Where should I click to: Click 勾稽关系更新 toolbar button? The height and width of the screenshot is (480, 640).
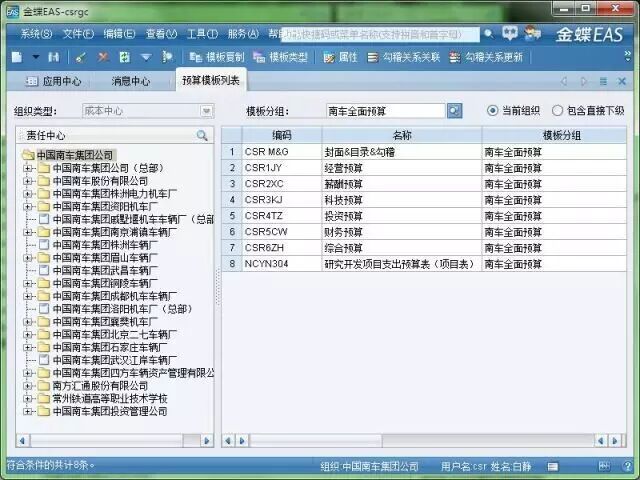coord(486,57)
